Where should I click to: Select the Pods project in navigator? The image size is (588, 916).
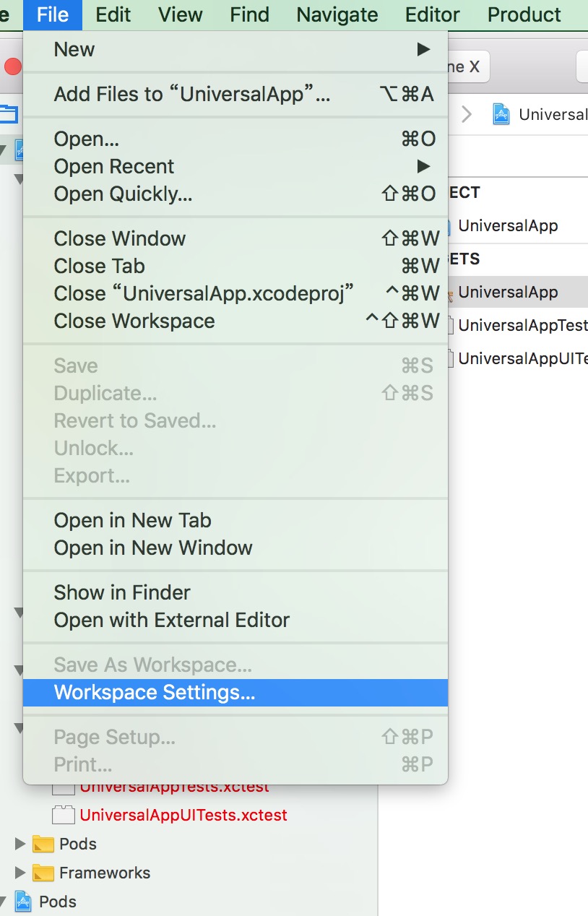click(58, 902)
